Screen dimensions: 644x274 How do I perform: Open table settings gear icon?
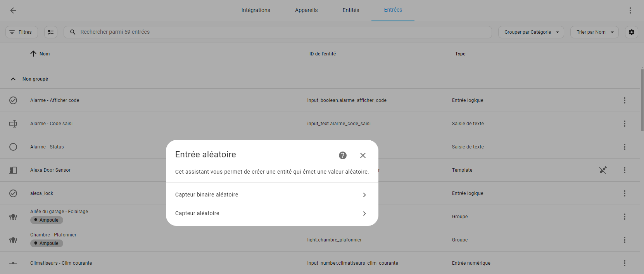click(632, 32)
